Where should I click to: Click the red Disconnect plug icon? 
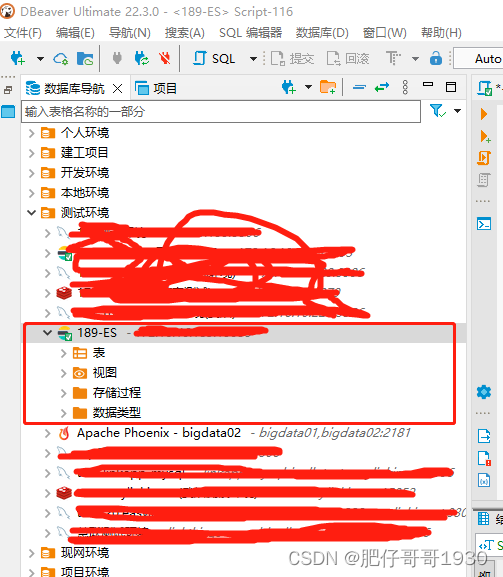(x=164, y=58)
